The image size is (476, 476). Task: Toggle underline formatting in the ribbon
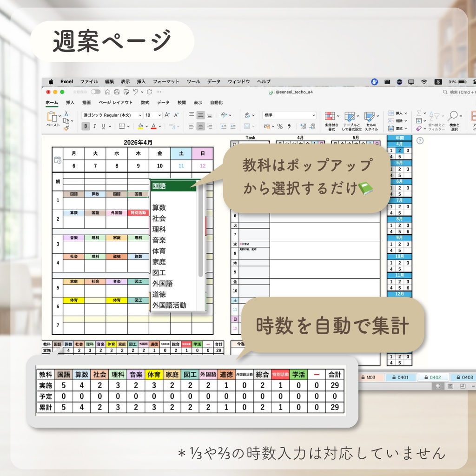[x=103, y=126]
